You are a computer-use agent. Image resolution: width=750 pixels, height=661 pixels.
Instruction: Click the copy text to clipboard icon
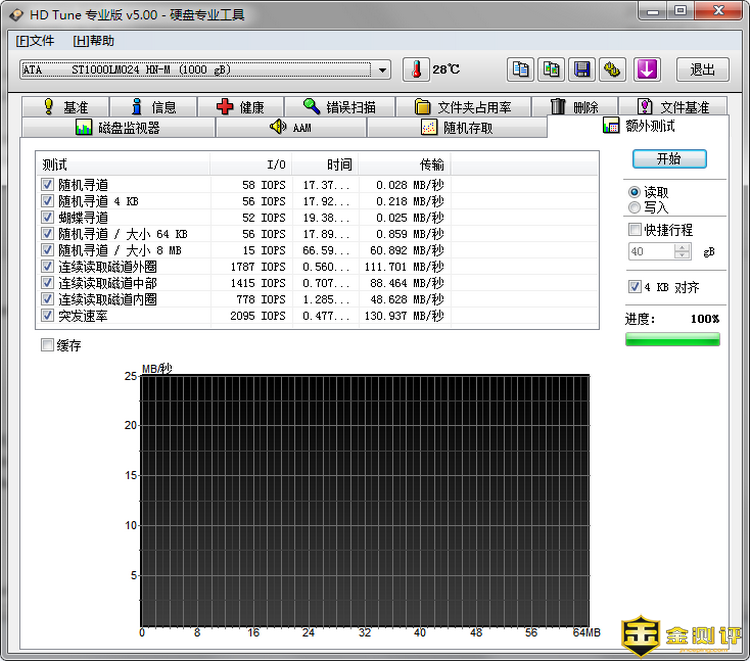pos(521,69)
